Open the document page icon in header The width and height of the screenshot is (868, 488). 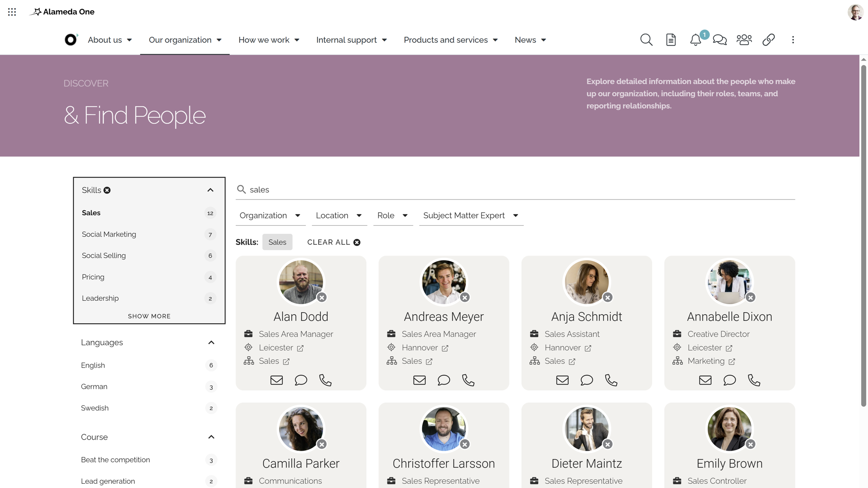click(671, 40)
